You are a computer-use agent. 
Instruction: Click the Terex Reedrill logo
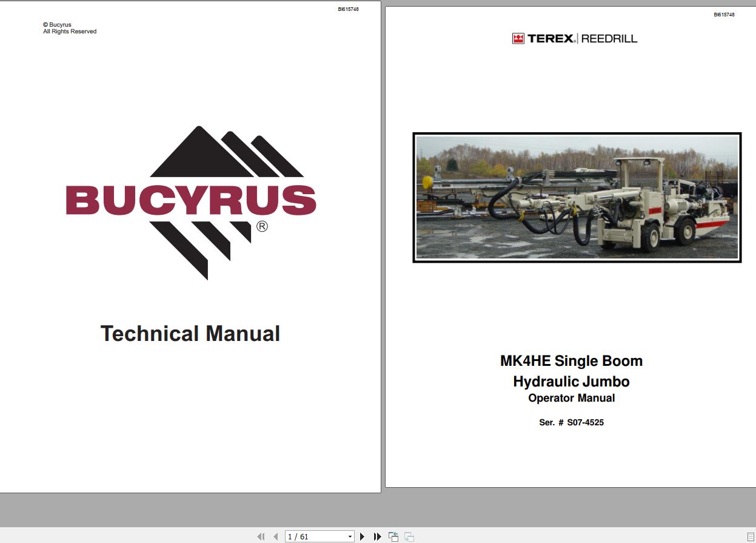(x=575, y=37)
